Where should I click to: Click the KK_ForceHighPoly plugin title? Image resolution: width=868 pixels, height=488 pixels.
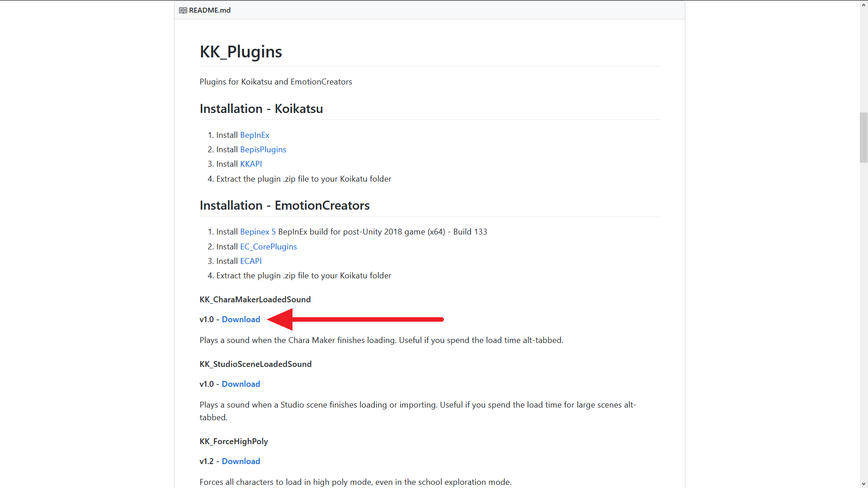point(234,441)
